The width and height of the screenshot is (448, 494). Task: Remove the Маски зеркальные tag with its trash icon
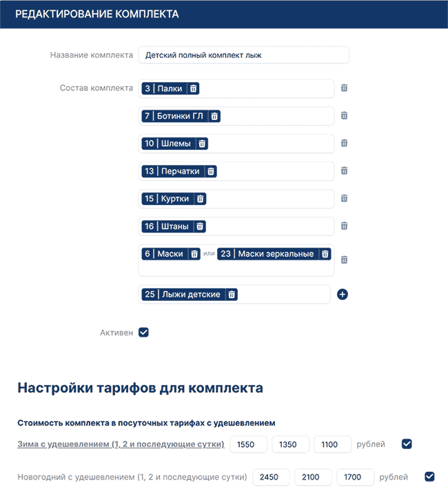pos(325,254)
